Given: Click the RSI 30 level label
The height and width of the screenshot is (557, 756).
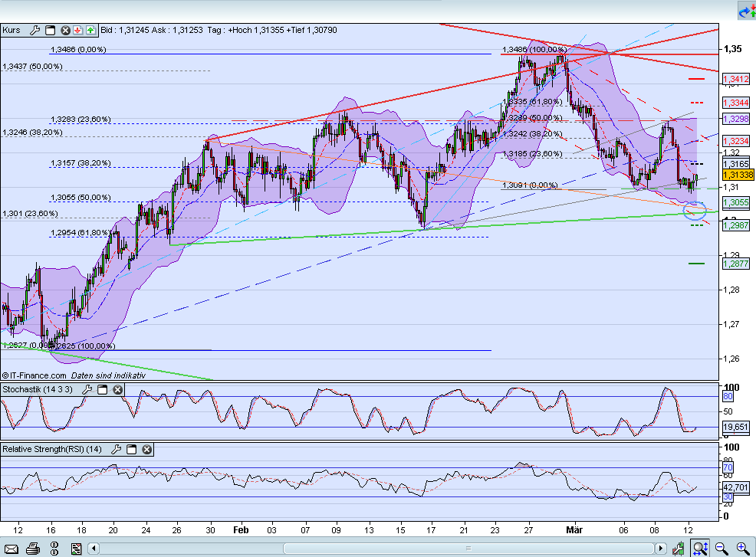Looking at the screenshot, I should pos(728,496).
